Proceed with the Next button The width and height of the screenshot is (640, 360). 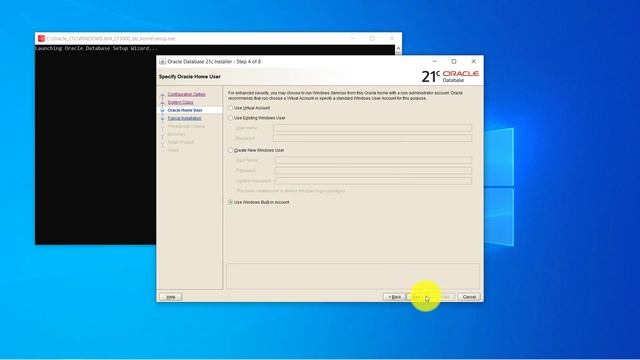click(418, 297)
